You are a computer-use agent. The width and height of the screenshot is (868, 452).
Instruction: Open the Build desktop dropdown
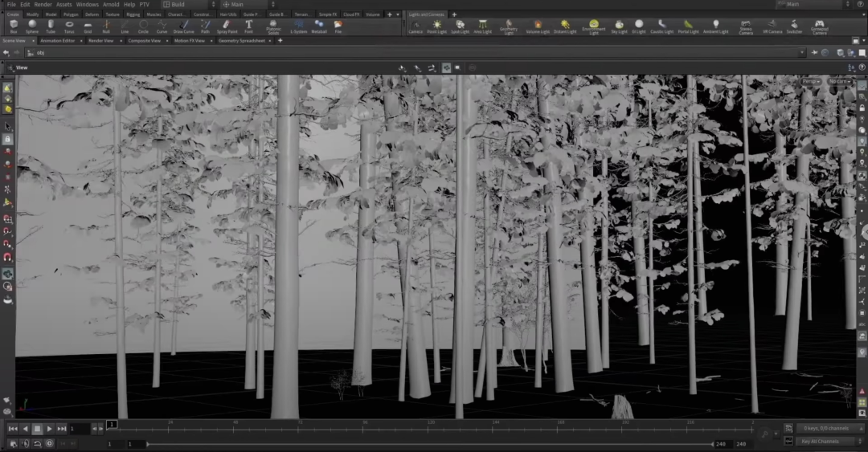click(178, 4)
